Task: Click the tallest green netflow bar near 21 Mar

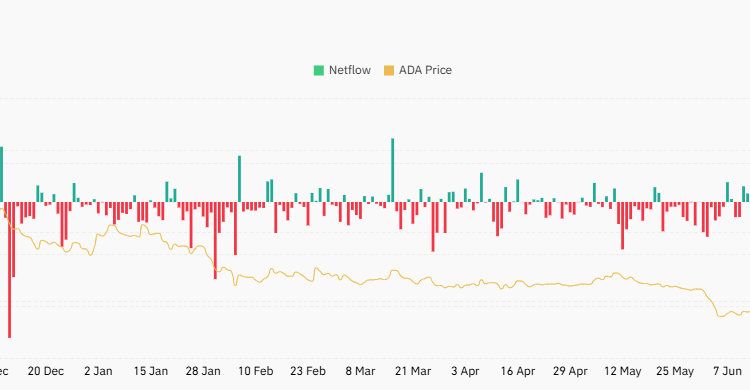Action: (x=393, y=170)
